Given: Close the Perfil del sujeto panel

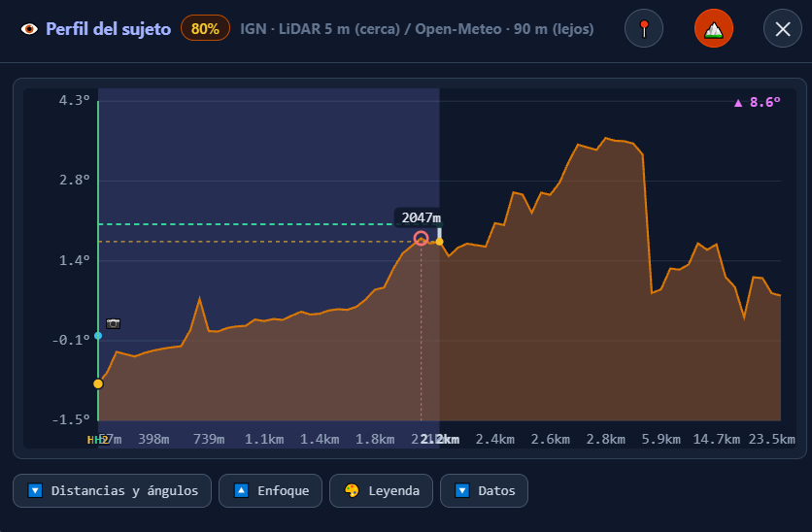Looking at the screenshot, I should [783, 28].
